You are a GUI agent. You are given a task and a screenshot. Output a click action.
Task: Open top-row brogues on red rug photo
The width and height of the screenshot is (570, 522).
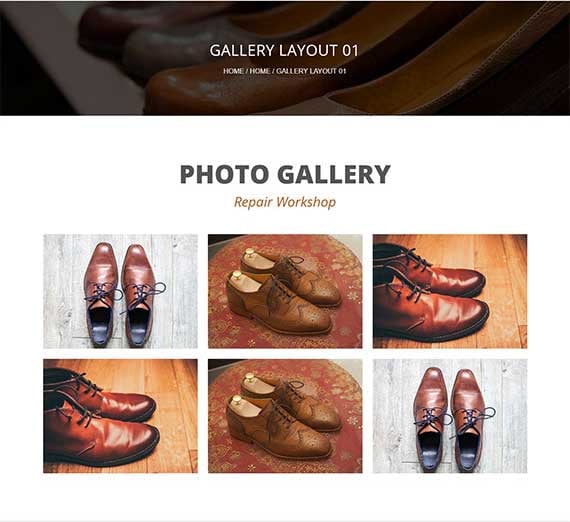(285, 291)
